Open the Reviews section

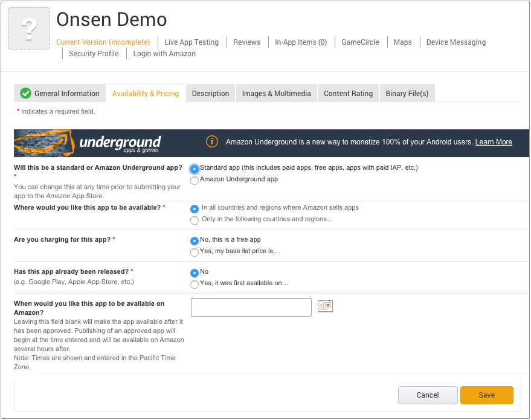(246, 42)
